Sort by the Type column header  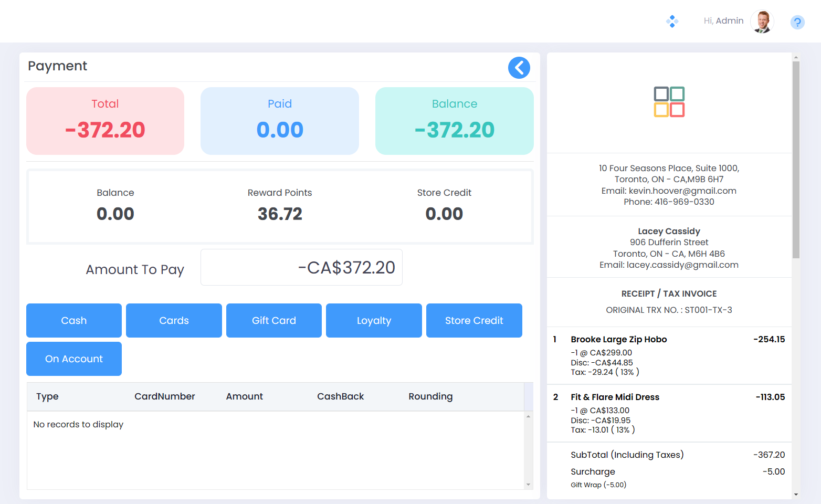click(47, 396)
